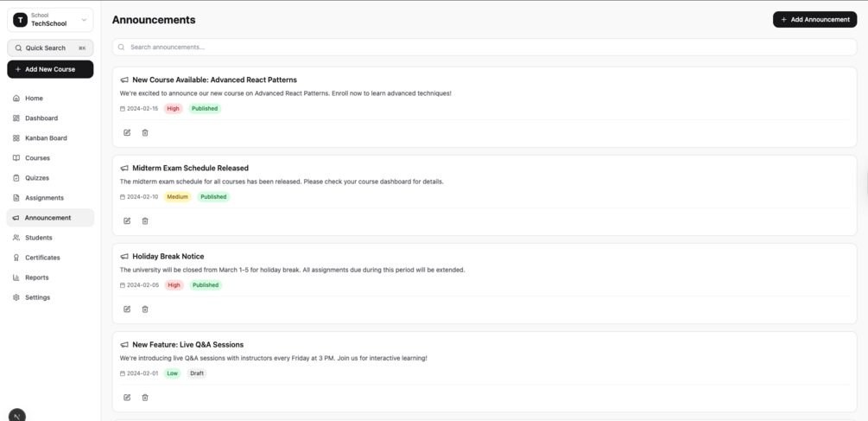Navigate to Reports in sidebar

pyautogui.click(x=37, y=277)
